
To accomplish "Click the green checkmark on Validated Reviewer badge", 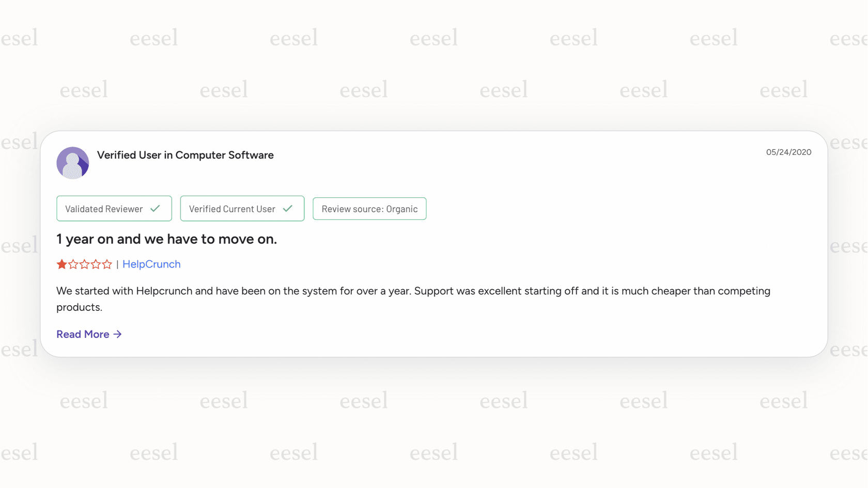I will (156, 208).
